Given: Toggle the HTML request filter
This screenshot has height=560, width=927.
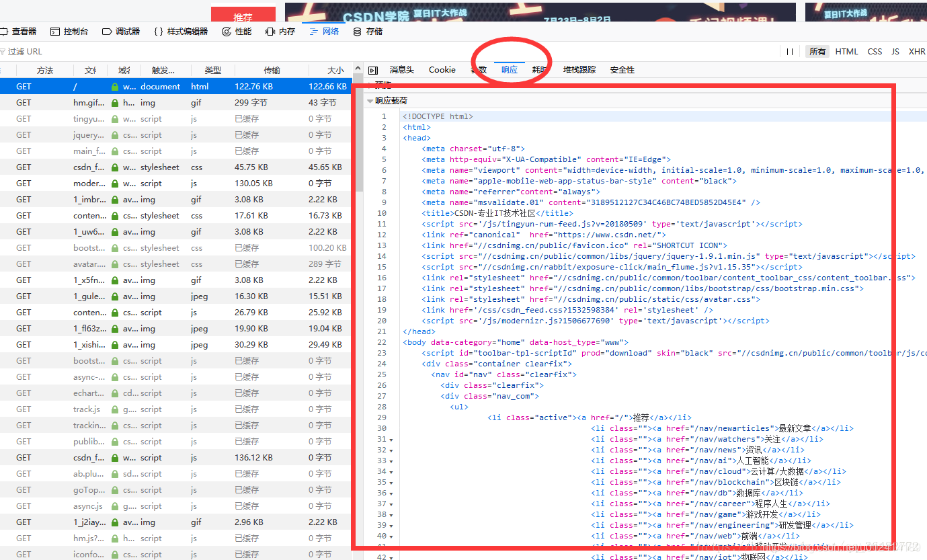Looking at the screenshot, I should coord(846,52).
